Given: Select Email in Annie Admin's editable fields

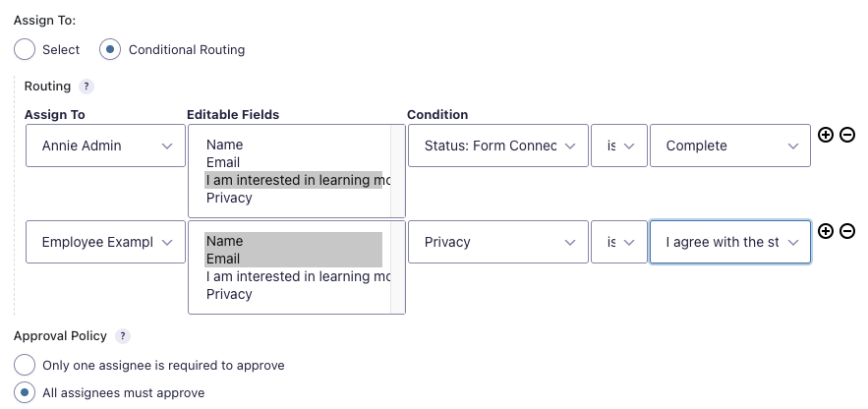Looking at the screenshot, I should click(x=223, y=162).
